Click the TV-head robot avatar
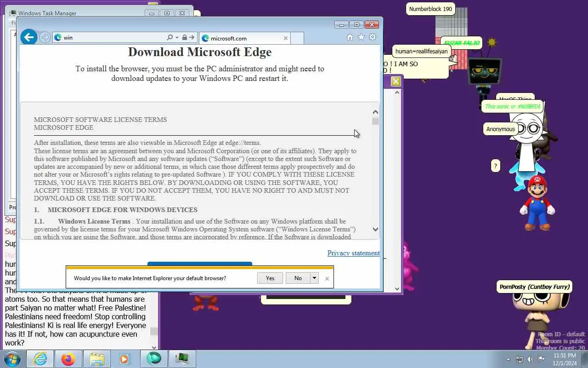The height and width of the screenshot is (368, 588). (x=485, y=73)
